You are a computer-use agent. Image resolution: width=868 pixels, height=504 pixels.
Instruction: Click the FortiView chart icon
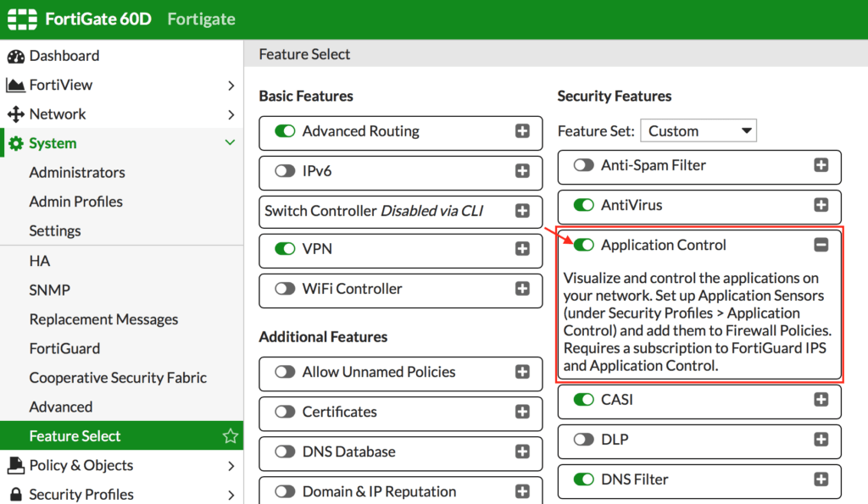click(x=15, y=85)
